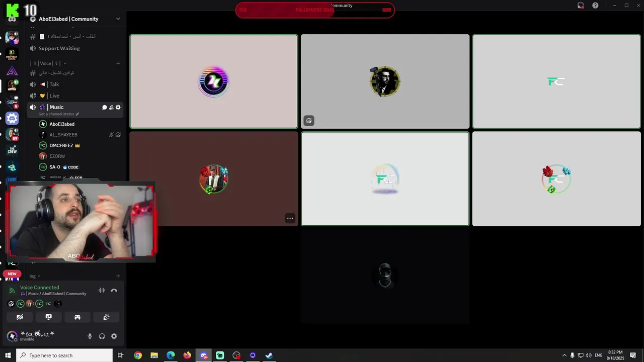Open the server icon with 59 badge
Screen dimensions: 644x362
coord(12,134)
